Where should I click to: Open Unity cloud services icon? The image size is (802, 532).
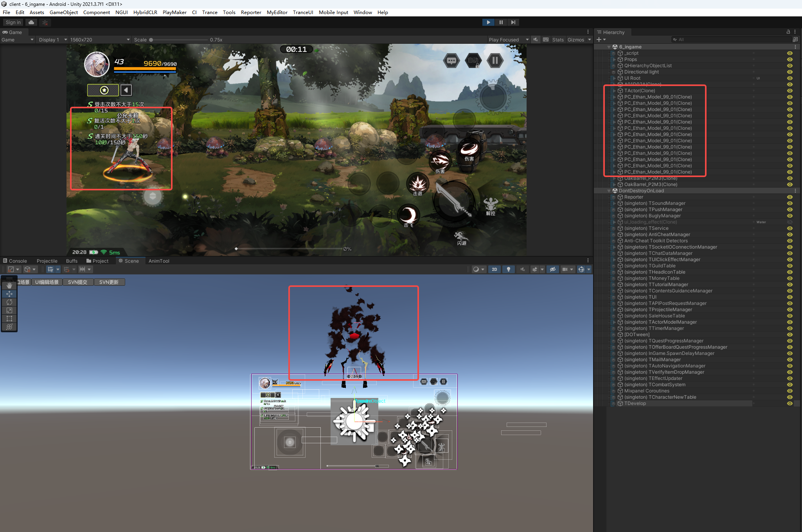31,22
